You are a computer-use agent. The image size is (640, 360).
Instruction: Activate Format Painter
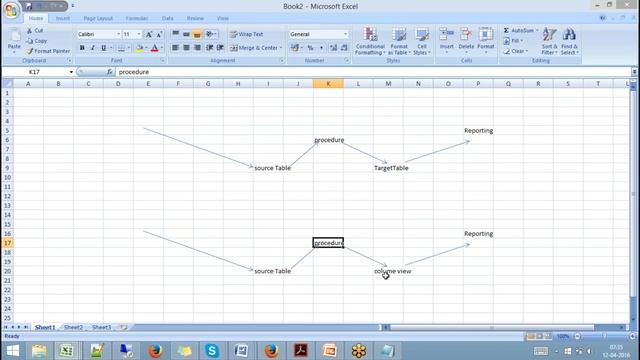[x=48, y=51]
